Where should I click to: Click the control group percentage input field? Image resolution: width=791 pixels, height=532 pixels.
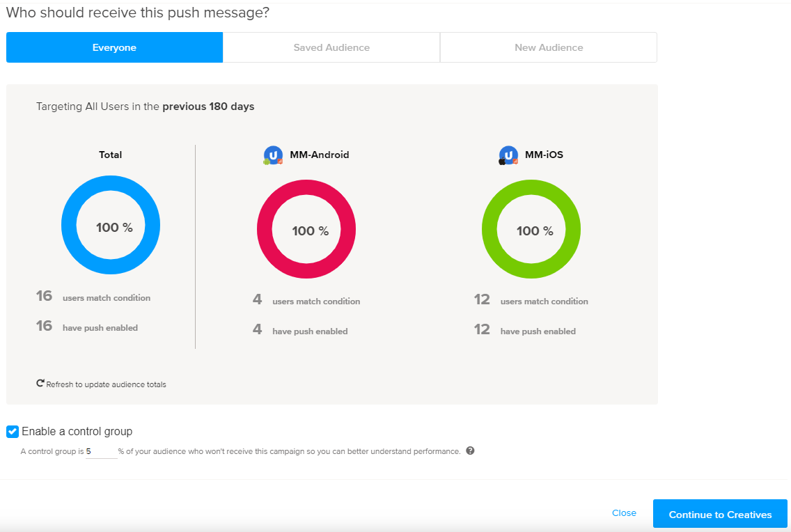point(101,451)
